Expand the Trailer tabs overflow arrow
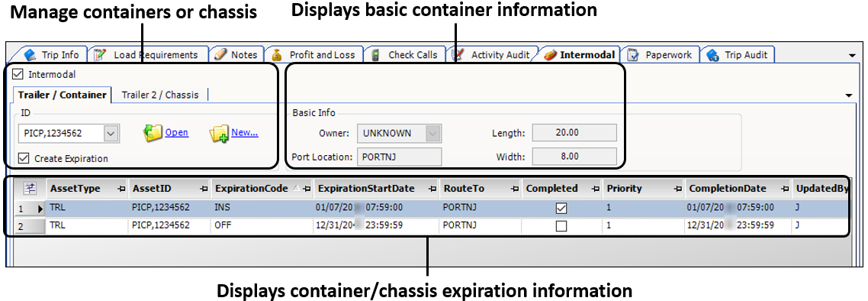 pos(849,95)
